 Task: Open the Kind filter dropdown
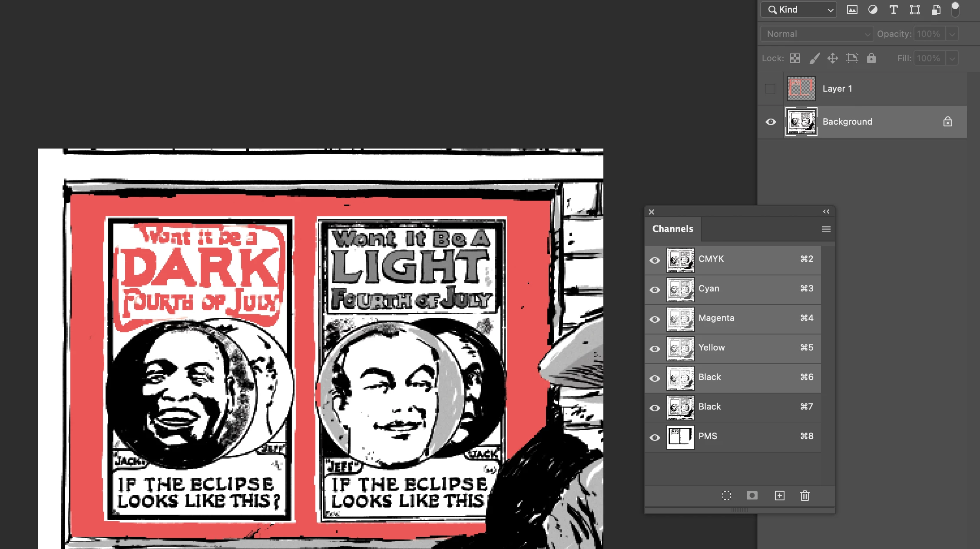798,10
